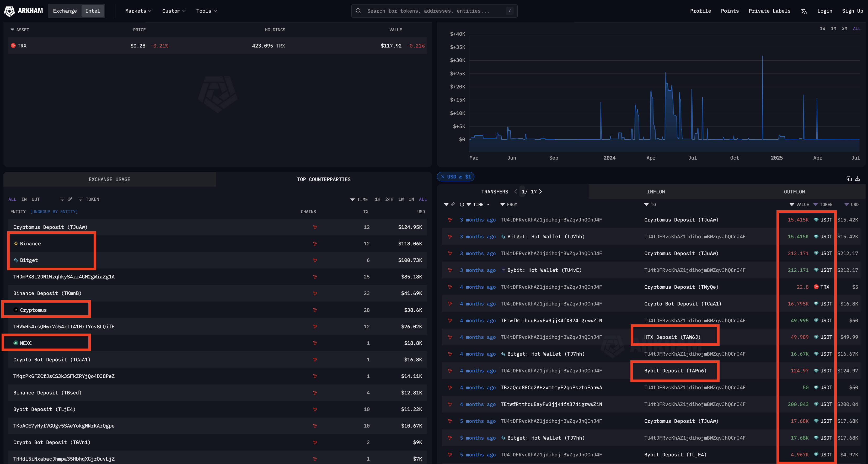This screenshot has height=464, width=868.
Task: Click the TRX token icon in asset row
Action: click(x=13, y=45)
